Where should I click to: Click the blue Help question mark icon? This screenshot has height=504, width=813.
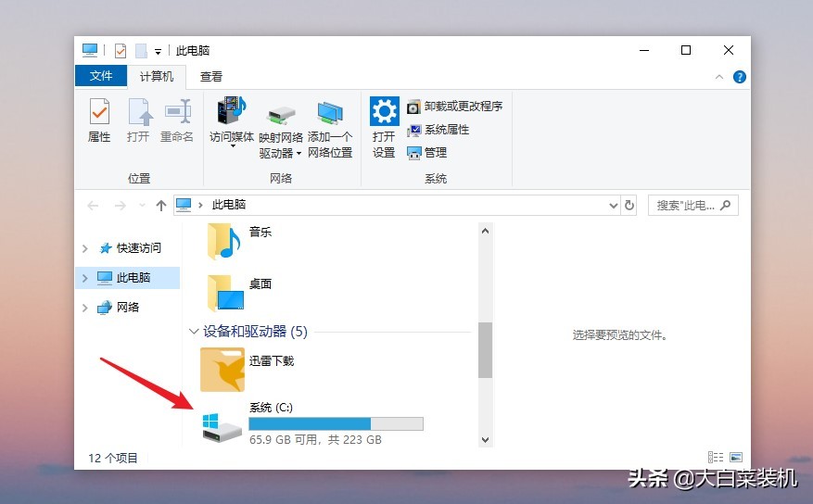740,77
